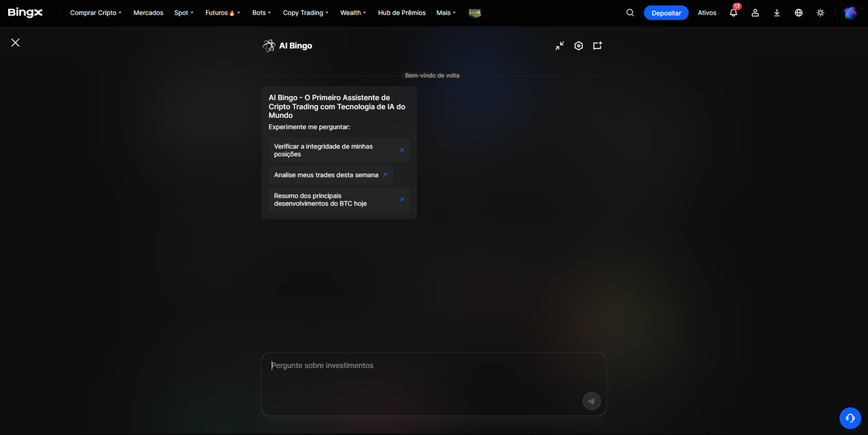Expand the Futuros menu
Screen dimensions: 868x435
pyautogui.click(x=222, y=13)
